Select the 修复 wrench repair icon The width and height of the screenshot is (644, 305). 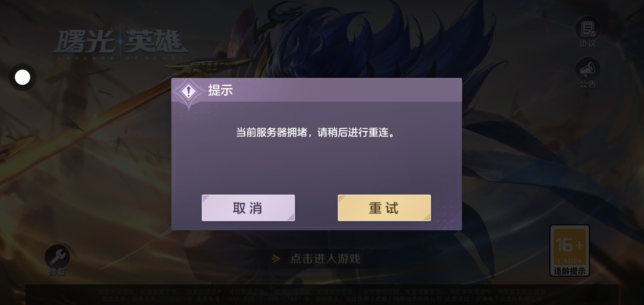point(57,256)
